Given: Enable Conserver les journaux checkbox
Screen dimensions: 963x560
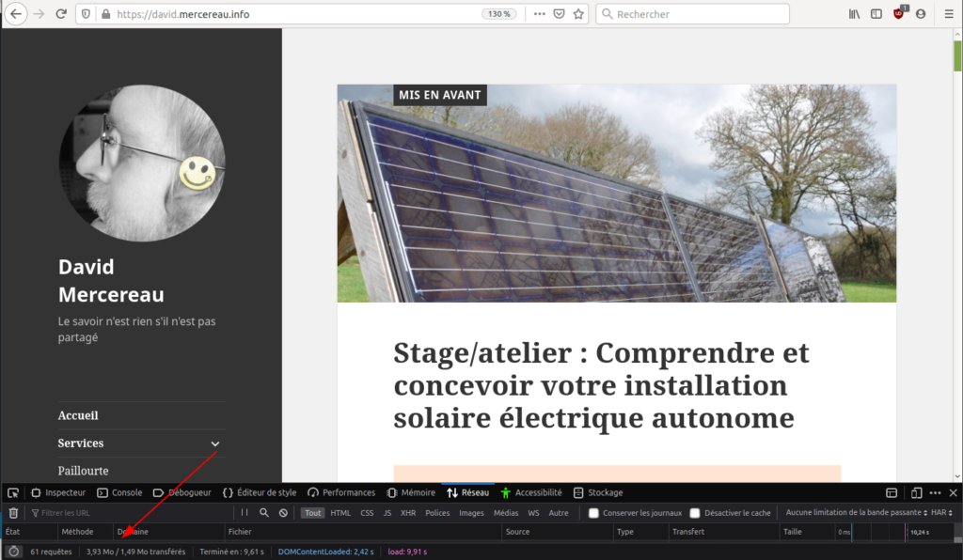Looking at the screenshot, I should [x=593, y=513].
